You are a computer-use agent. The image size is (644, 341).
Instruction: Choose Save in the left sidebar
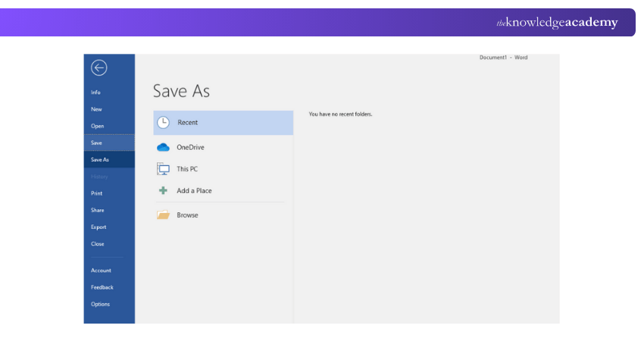(x=109, y=142)
